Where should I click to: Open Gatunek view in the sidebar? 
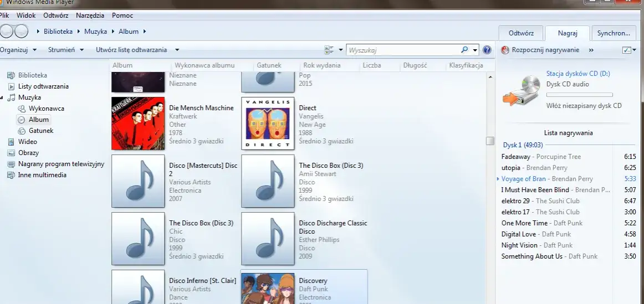(x=41, y=131)
